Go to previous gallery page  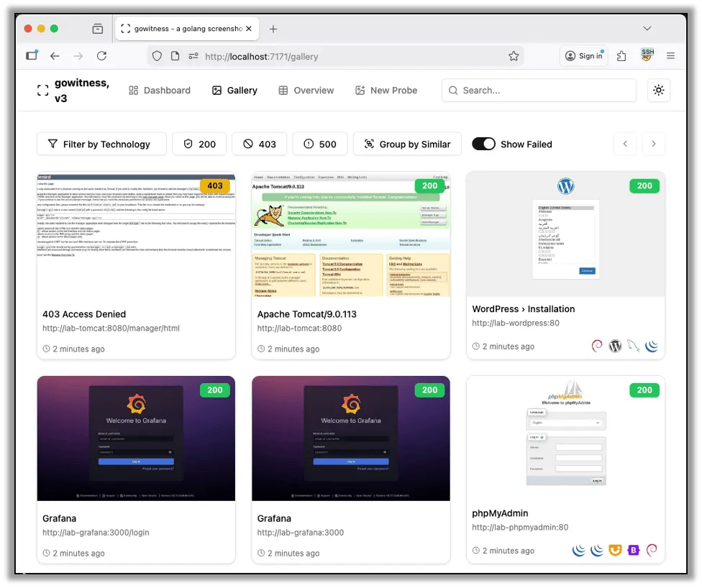625,144
